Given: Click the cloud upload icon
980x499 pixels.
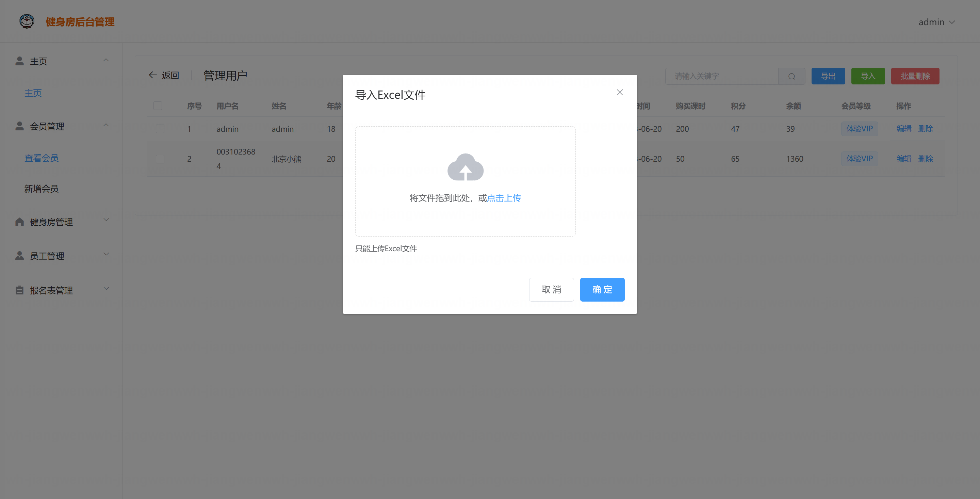Looking at the screenshot, I should [x=465, y=167].
